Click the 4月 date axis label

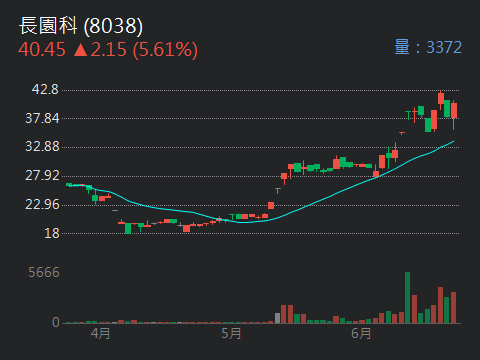(100, 333)
